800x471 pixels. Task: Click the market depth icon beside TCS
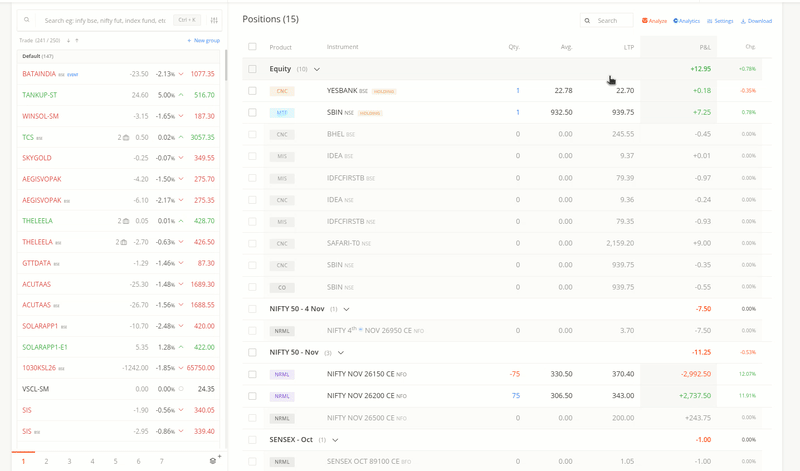click(125, 137)
